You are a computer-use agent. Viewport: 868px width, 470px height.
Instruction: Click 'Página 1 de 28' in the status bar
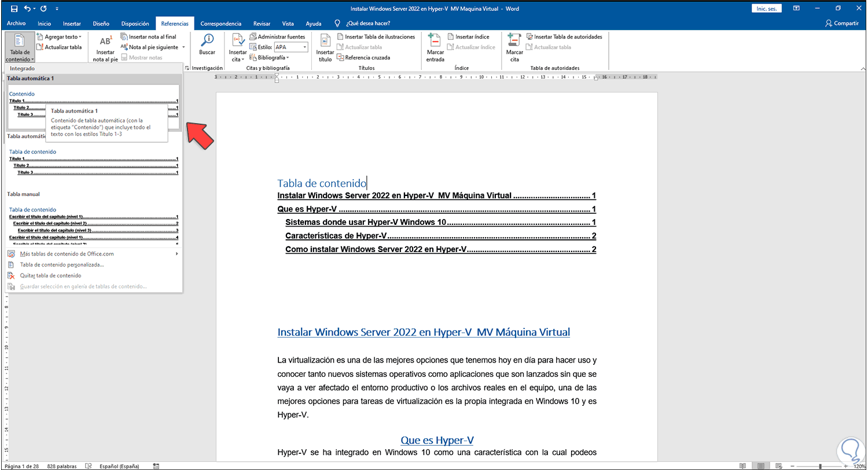(22, 467)
